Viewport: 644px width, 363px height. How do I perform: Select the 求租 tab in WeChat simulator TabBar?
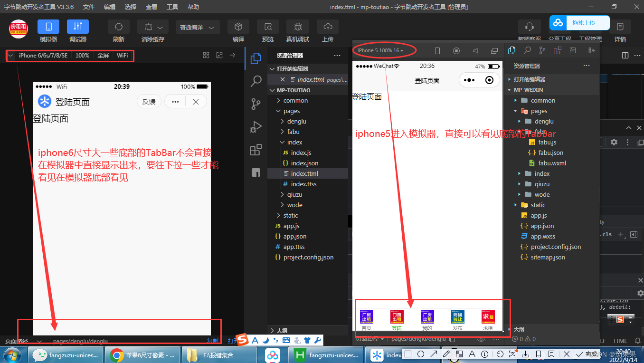[488, 321]
